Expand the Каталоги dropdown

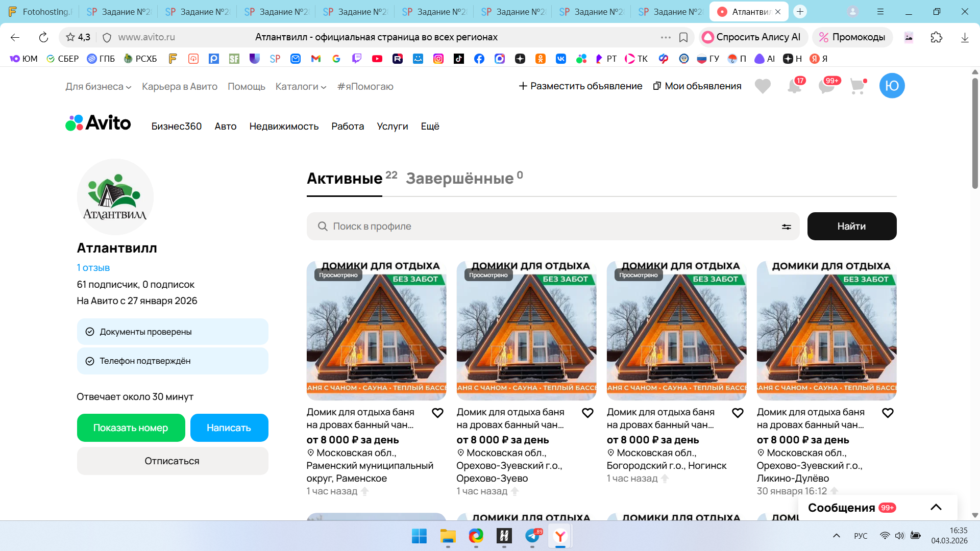pos(301,87)
